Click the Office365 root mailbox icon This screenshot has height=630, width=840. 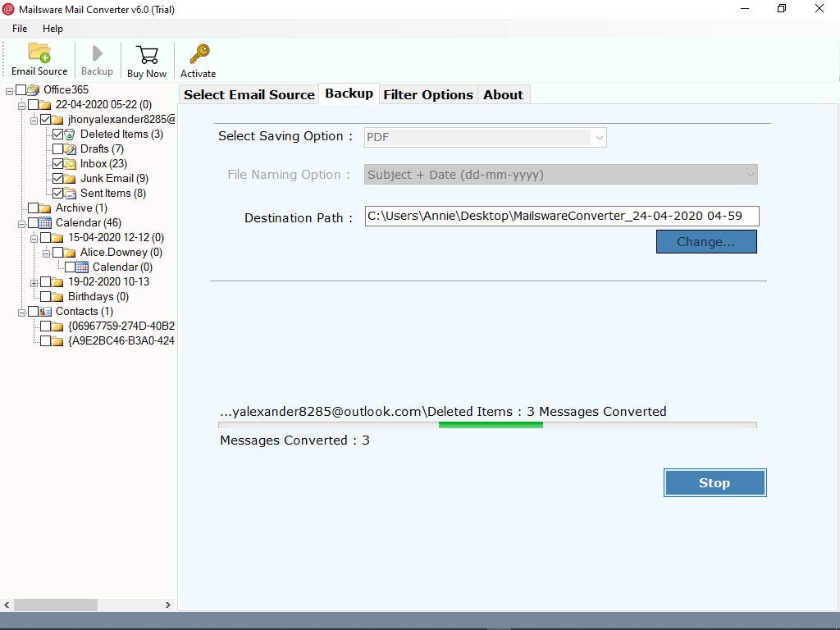pyautogui.click(x=33, y=89)
